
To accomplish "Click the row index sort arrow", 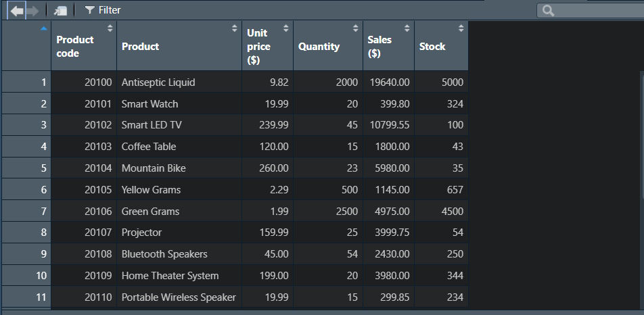I will [x=44, y=28].
